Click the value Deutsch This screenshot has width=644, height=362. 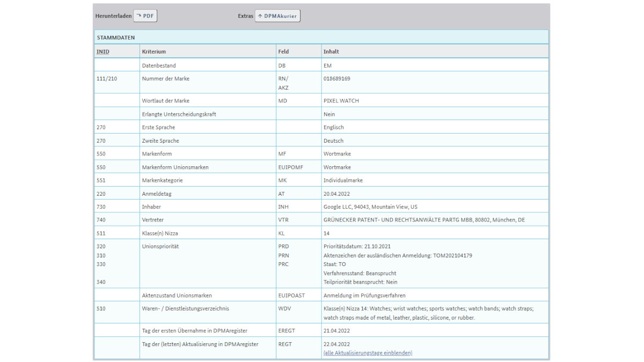pos(334,141)
